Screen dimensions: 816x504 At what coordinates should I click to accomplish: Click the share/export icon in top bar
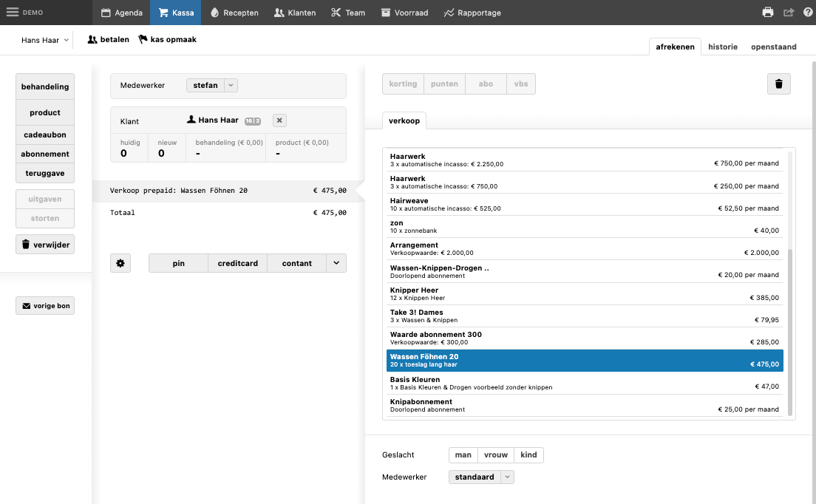(x=789, y=13)
